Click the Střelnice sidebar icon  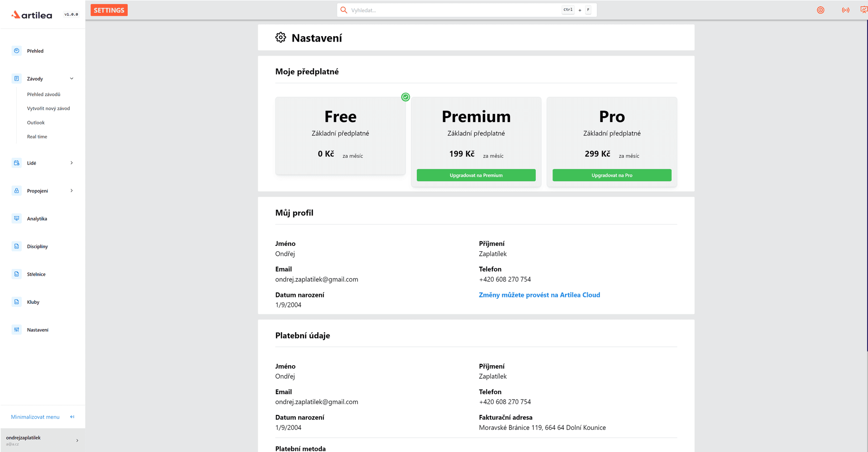coord(17,274)
